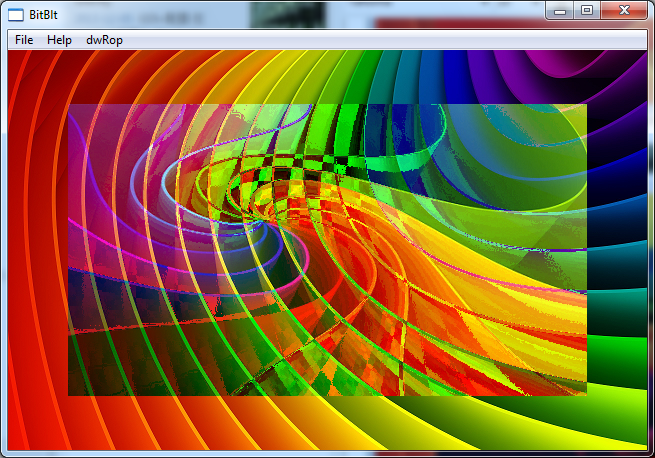Open the Help menu
655x458 pixels.
point(59,40)
